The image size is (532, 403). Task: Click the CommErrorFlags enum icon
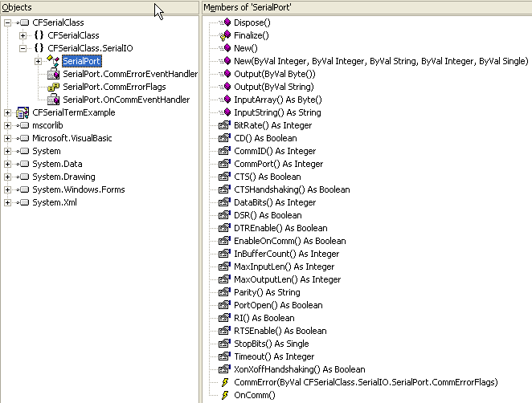click(53, 87)
